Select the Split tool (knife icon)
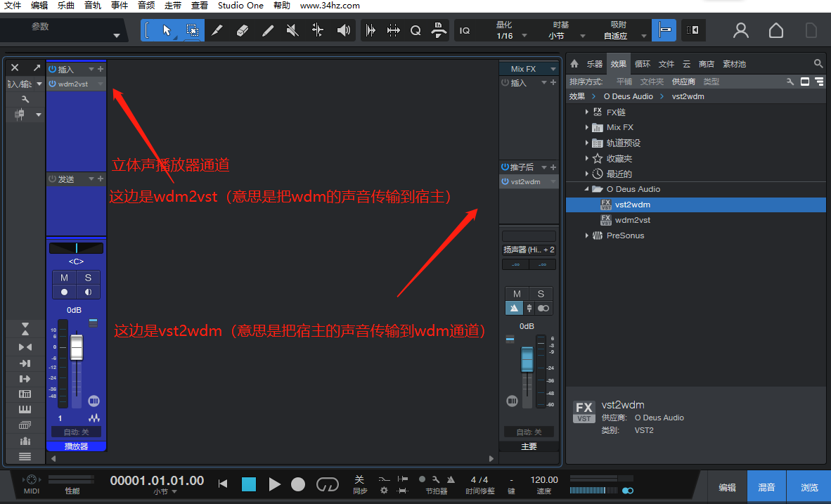 217,30
